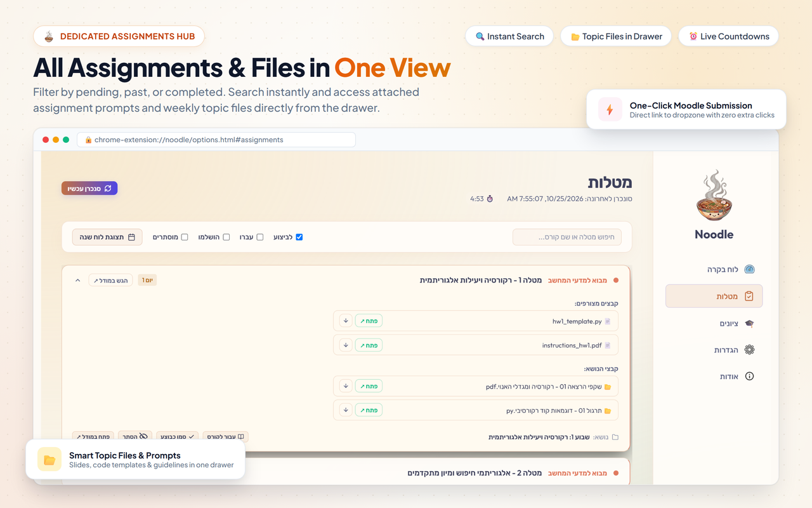The image size is (812, 508).
Task: Click the Noodle ramen bowl logo
Action: tap(714, 196)
